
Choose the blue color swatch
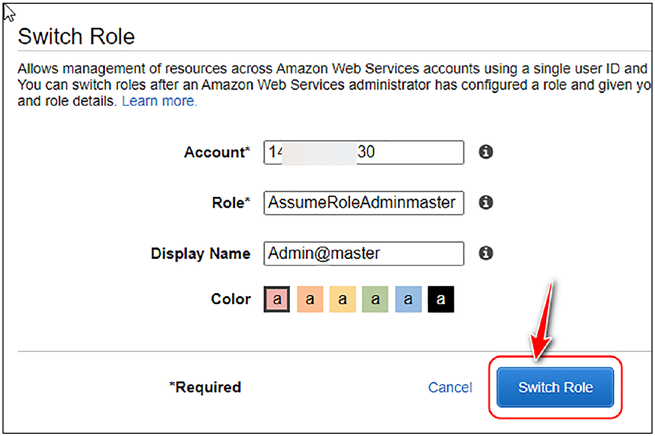pyautogui.click(x=408, y=299)
